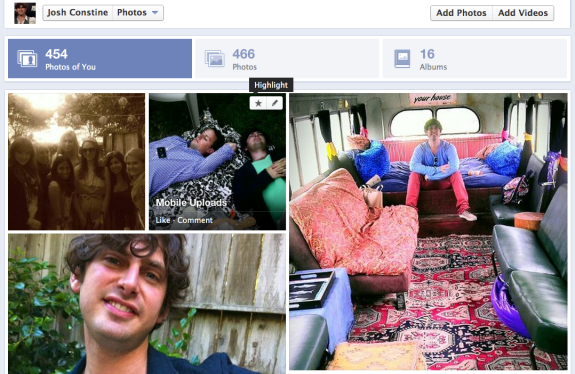Open the Mobile Uploads album link

tap(191, 202)
